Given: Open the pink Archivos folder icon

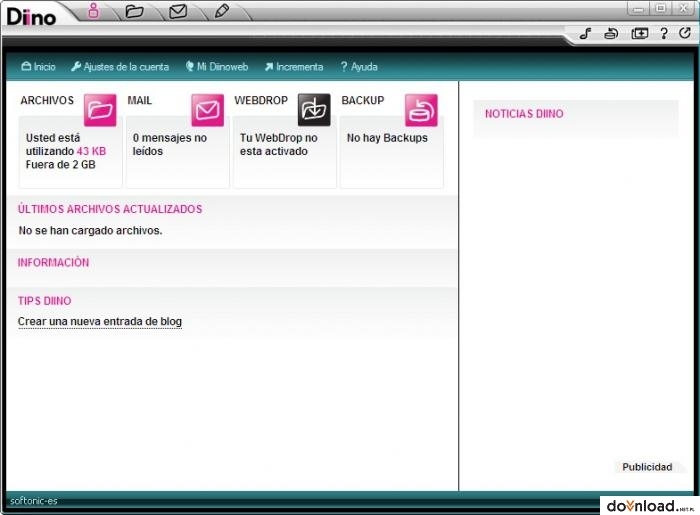Looking at the screenshot, I should point(100,110).
